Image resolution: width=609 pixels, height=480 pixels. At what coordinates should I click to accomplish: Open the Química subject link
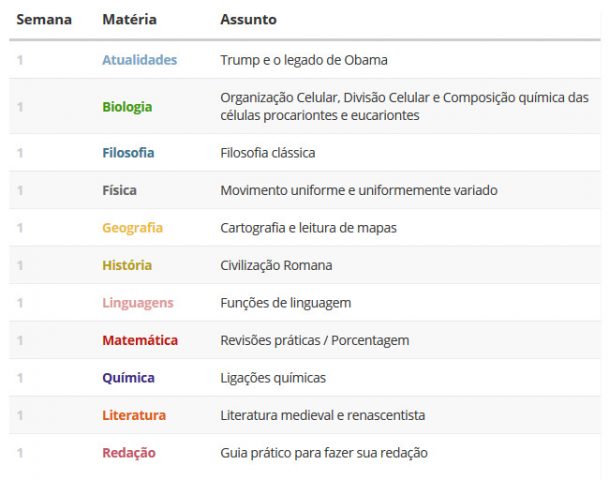point(129,378)
